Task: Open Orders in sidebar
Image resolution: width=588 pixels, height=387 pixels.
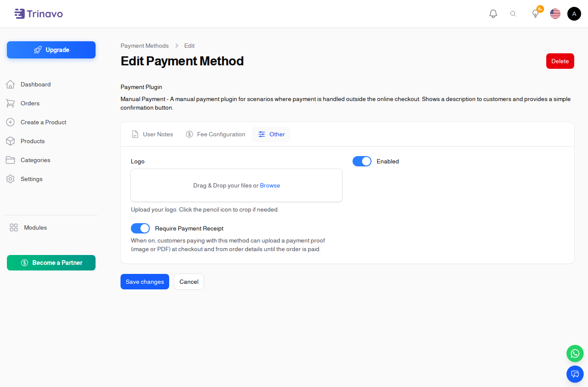Action: coord(30,103)
